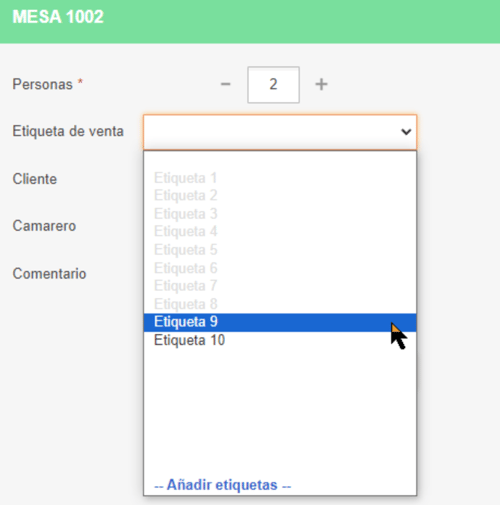Select the blank first option in list
The width and height of the screenshot is (500, 505).
280,161
